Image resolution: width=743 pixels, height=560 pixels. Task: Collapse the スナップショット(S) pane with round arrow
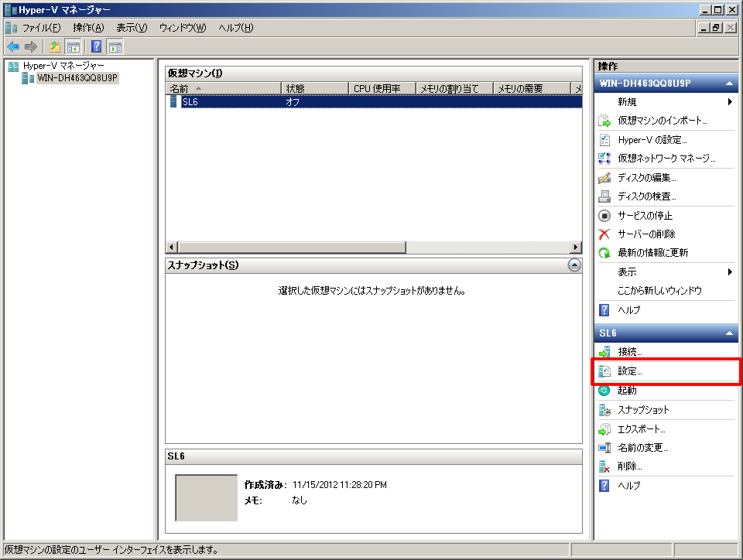point(574,265)
